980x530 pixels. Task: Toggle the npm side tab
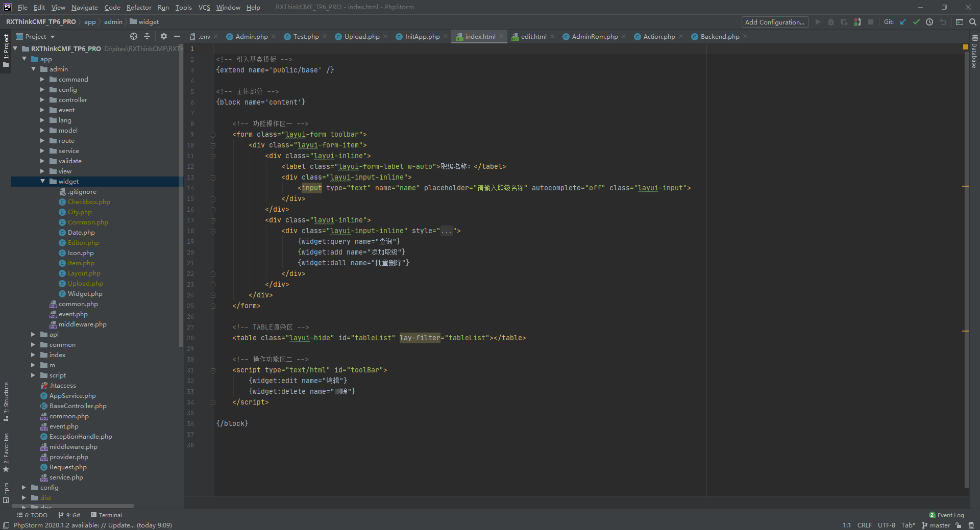point(6,493)
